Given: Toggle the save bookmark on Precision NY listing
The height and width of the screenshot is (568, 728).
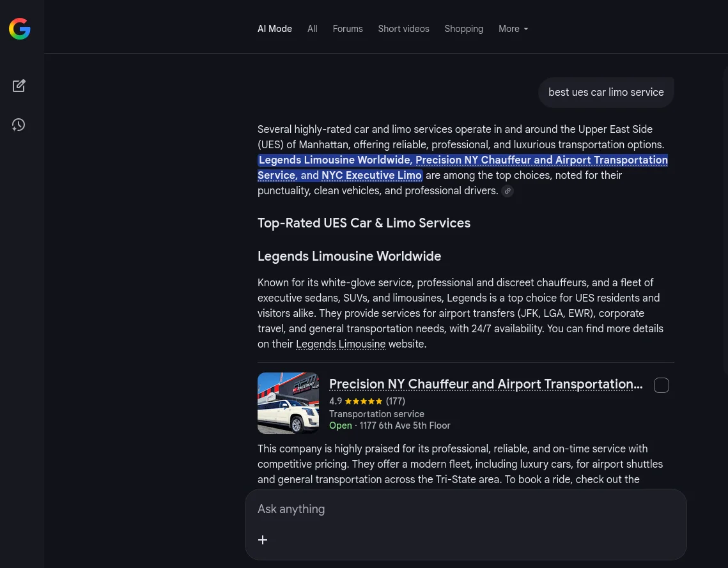Looking at the screenshot, I should pyautogui.click(x=662, y=385).
